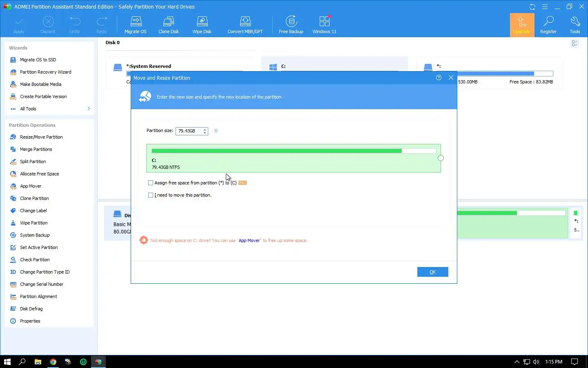This screenshot has width=588, height=368.
Task: Select Clone Partition operation
Action: pyautogui.click(x=34, y=198)
